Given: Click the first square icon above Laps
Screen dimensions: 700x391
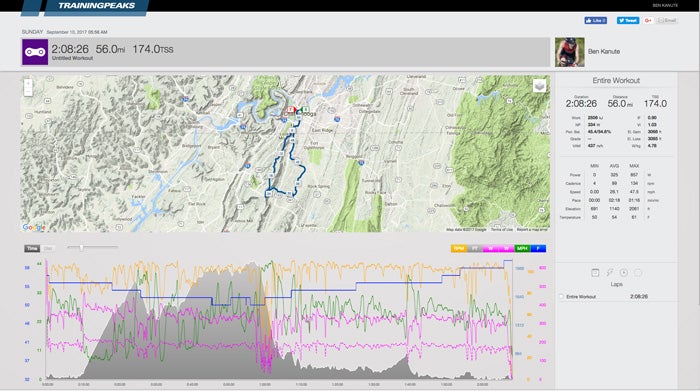Looking at the screenshot, I should coord(595,272).
